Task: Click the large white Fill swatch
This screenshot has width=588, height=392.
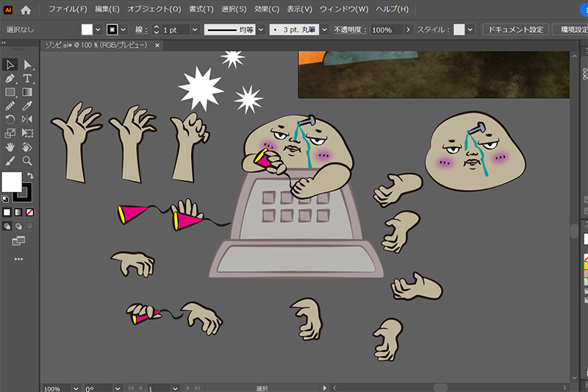Action: point(12,182)
